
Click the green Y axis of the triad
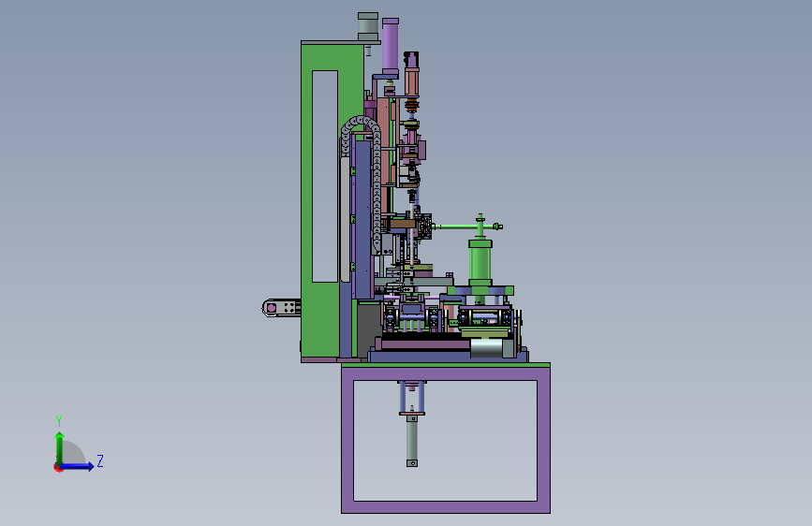60,447
